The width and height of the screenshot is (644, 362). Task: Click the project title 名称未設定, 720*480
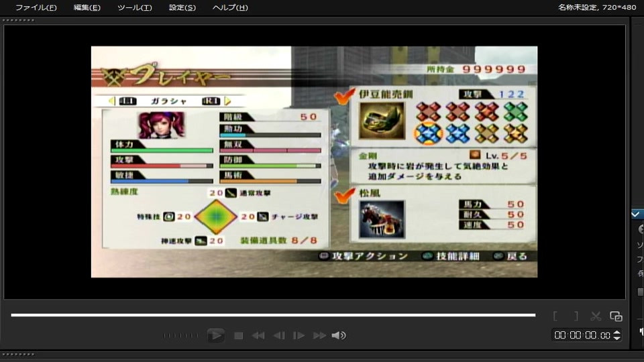(x=597, y=7)
